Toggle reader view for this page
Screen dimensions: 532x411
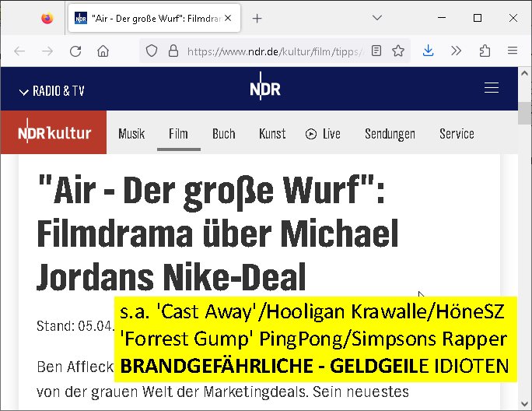coord(376,51)
